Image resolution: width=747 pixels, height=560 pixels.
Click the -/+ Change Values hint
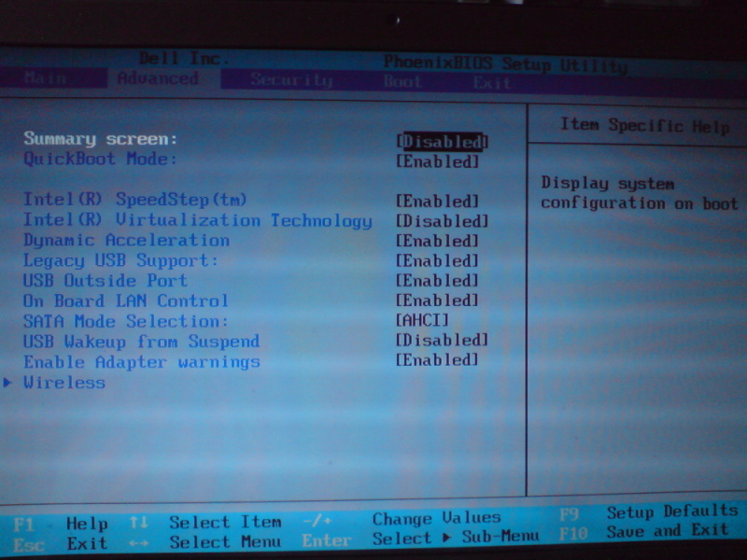pyautogui.click(x=402, y=518)
